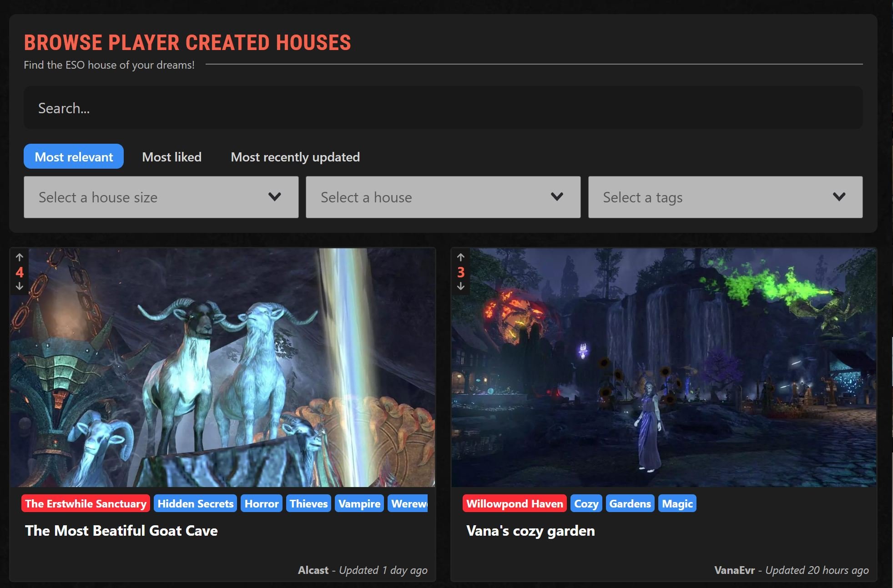The image size is (893, 588).
Task: Click the vote count 3
Action: point(461,272)
